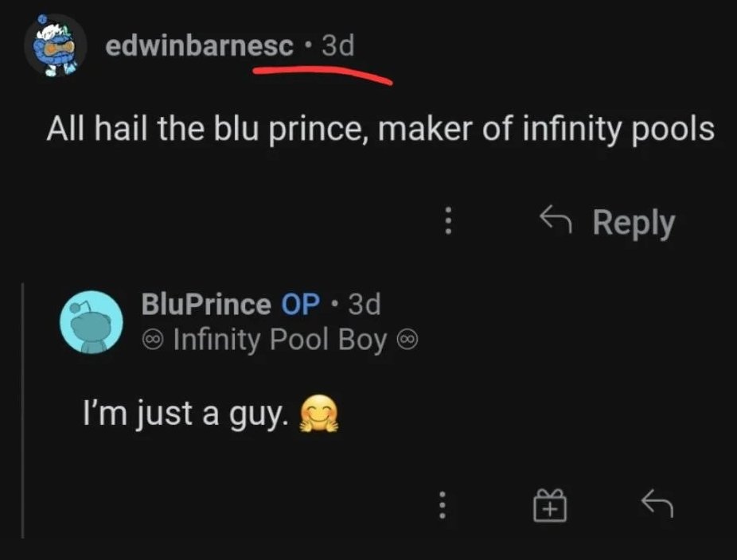
Task: Open the BluPrince username profile link
Action: (205, 303)
